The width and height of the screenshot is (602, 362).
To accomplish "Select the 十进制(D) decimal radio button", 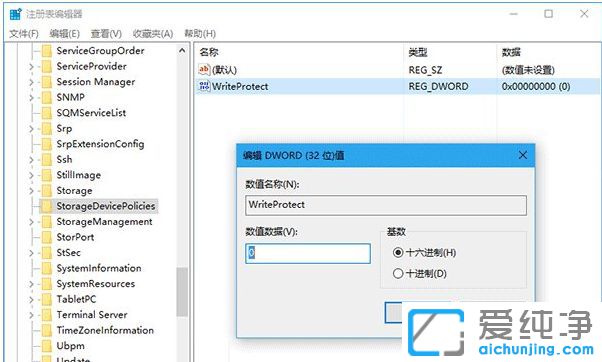I will click(398, 273).
